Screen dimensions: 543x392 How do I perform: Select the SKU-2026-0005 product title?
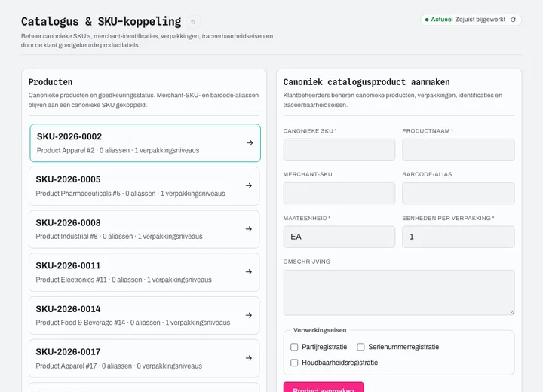point(68,179)
